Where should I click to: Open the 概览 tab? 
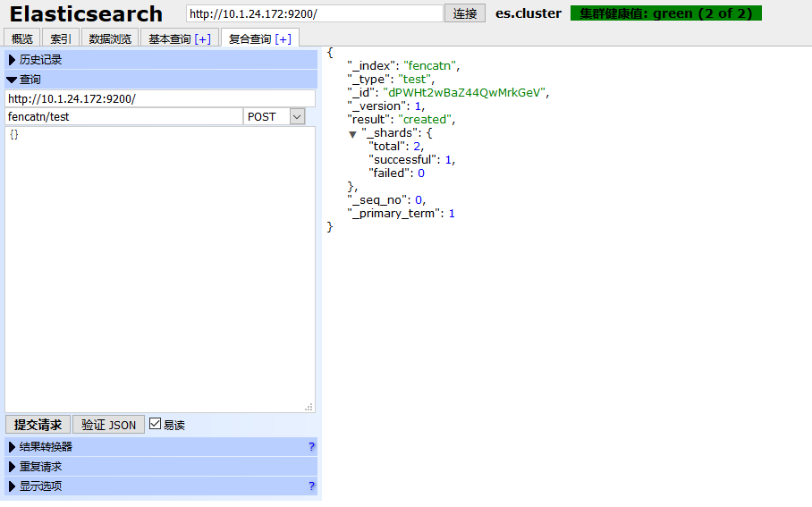pyautogui.click(x=21, y=38)
